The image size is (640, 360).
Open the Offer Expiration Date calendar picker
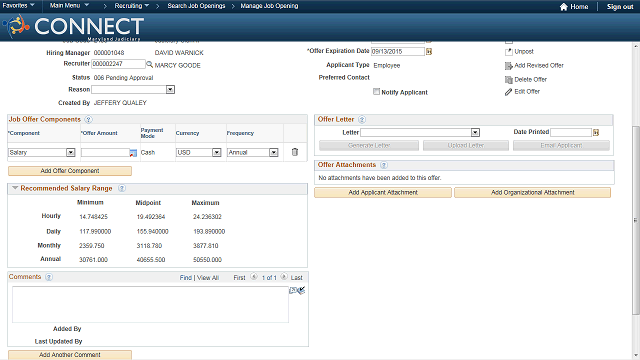(x=429, y=51)
